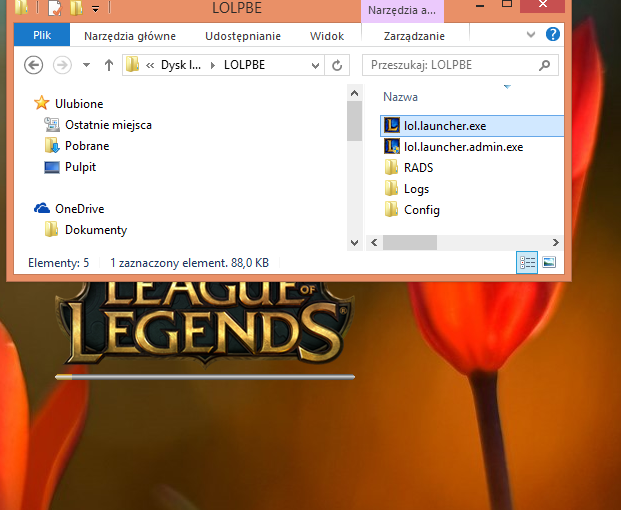Open Help with the question mark icon
Image resolution: width=621 pixels, height=510 pixels.
pos(553,34)
